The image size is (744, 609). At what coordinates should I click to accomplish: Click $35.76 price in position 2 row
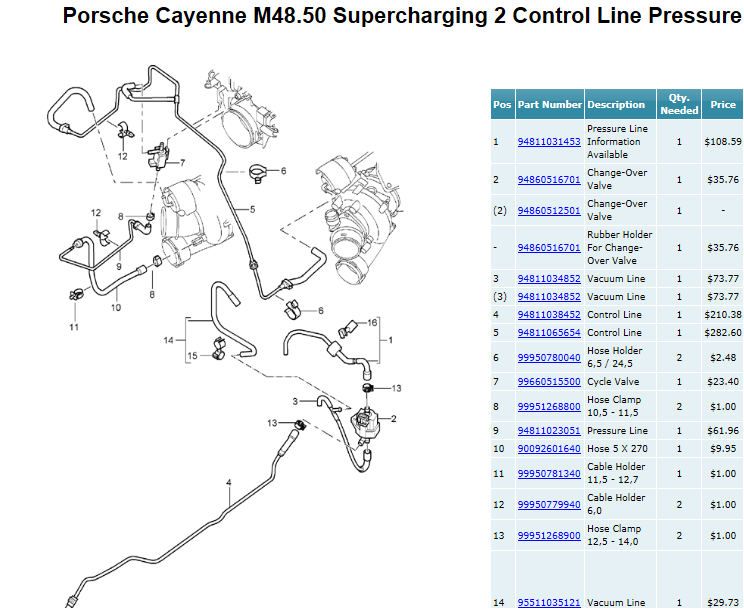(x=723, y=179)
